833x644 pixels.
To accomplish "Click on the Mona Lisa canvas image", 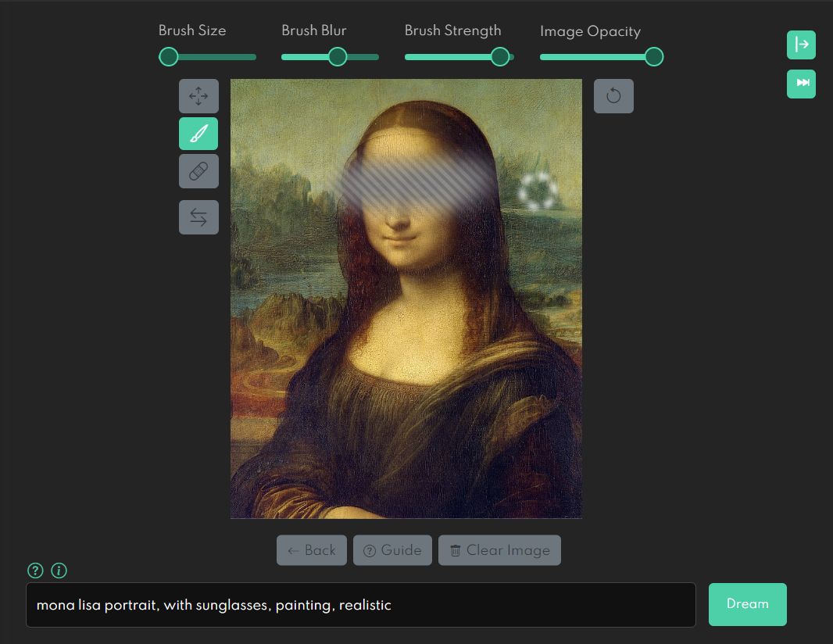I will pos(406,299).
